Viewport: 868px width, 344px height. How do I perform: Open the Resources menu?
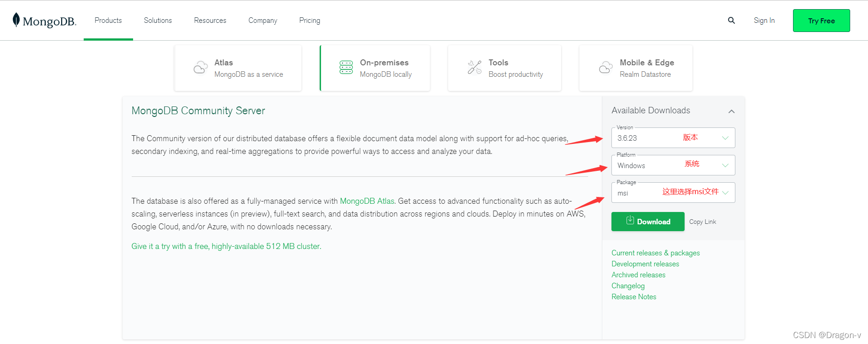(210, 21)
